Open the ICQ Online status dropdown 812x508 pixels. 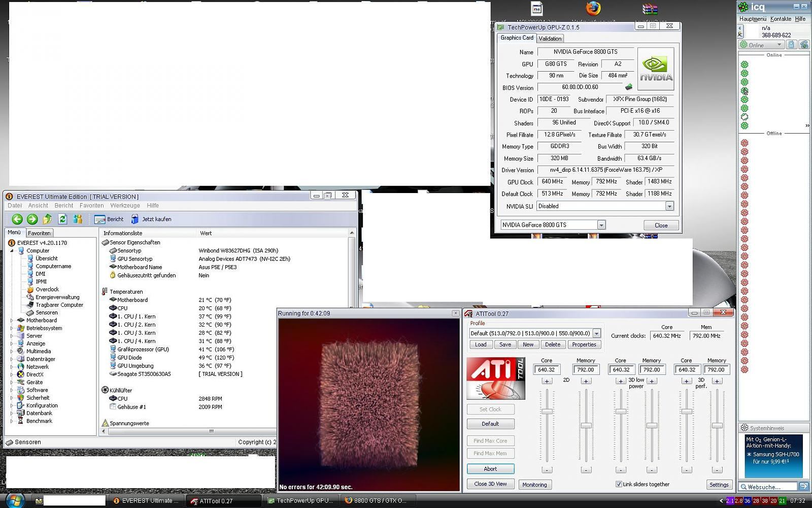coord(761,45)
